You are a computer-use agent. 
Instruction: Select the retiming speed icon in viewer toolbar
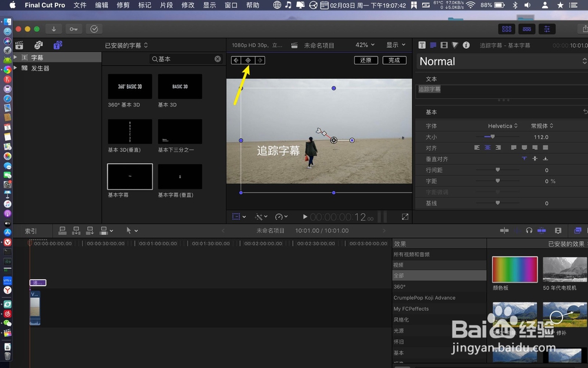(x=280, y=217)
